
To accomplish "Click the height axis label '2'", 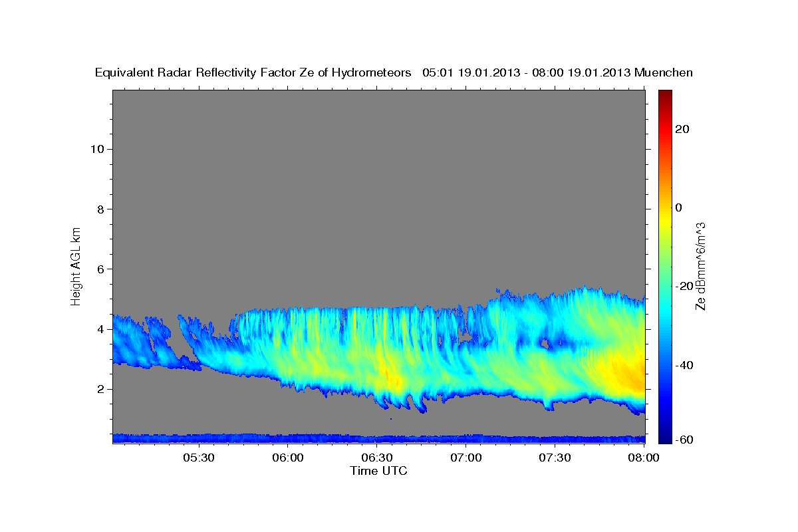I will point(100,389).
